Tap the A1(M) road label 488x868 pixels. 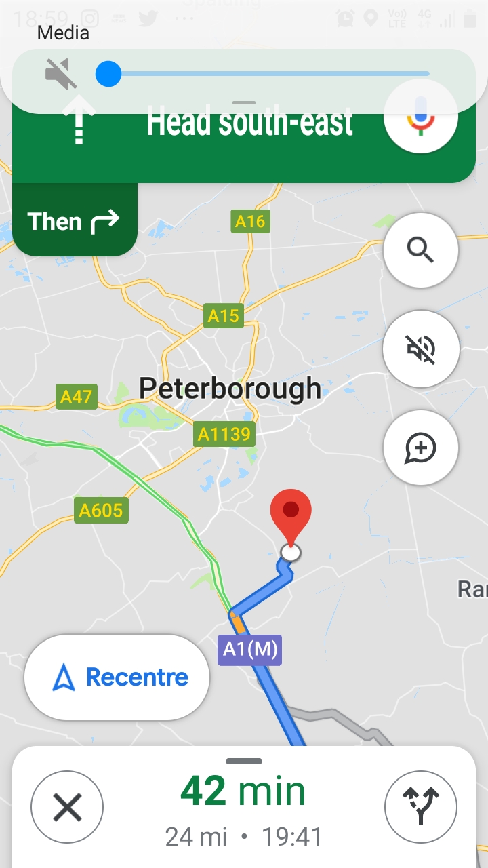click(249, 650)
